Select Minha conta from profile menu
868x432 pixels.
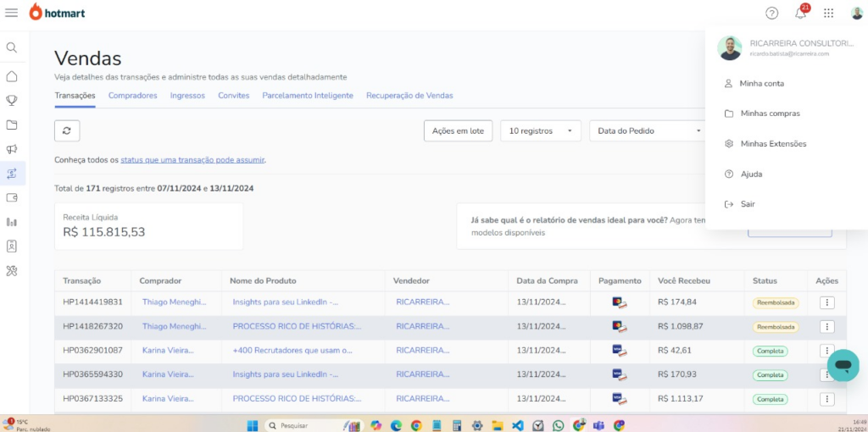pos(761,84)
